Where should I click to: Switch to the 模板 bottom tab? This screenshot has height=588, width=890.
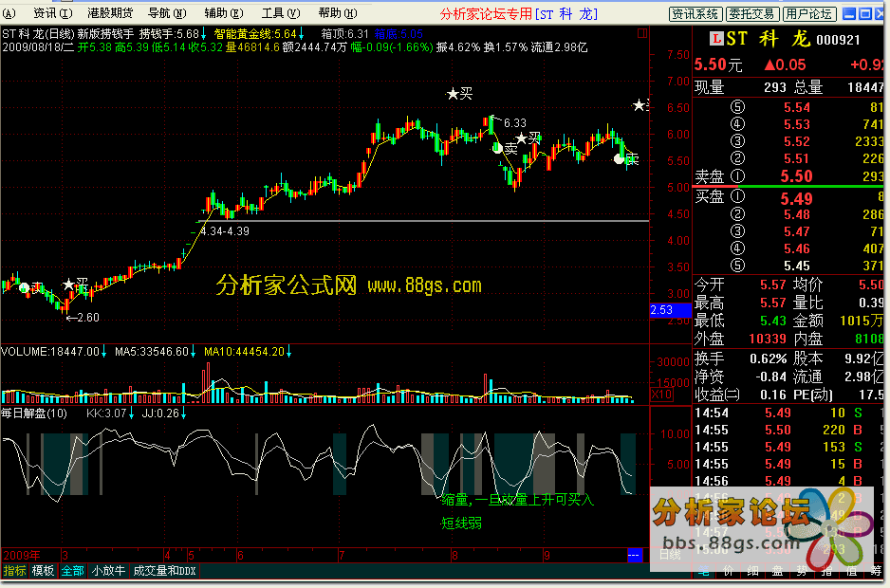pos(43,571)
